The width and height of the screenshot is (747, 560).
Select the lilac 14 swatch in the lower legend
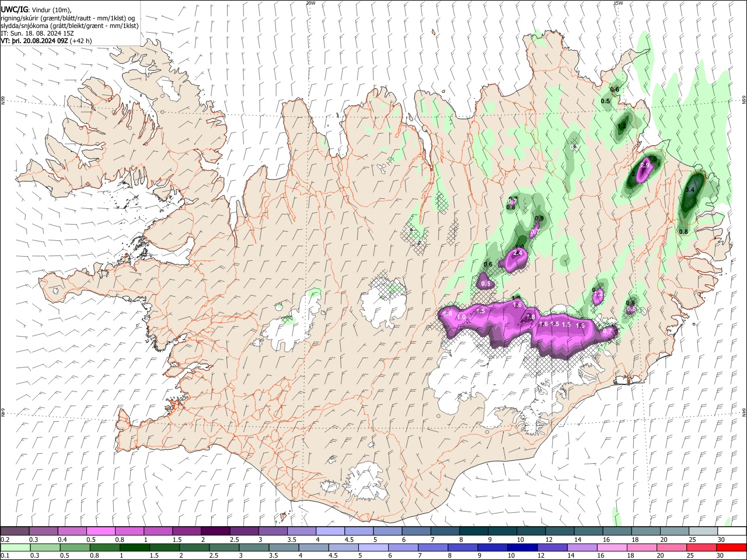581,547
